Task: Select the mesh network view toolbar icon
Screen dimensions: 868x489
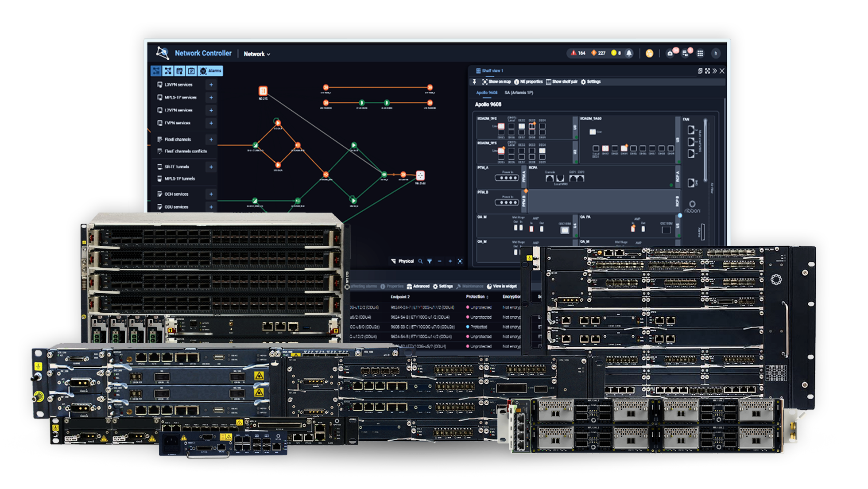Action: click(168, 71)
